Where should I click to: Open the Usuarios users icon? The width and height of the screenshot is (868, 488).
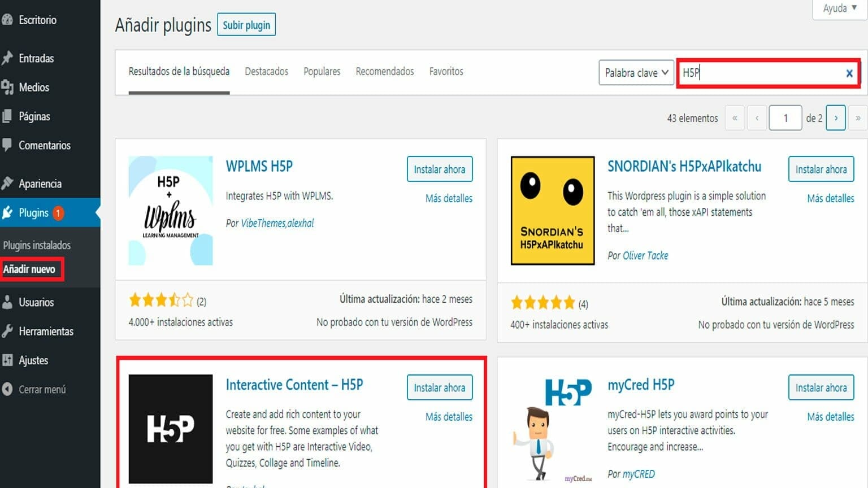pyautogui.click(x=8, y=302)
